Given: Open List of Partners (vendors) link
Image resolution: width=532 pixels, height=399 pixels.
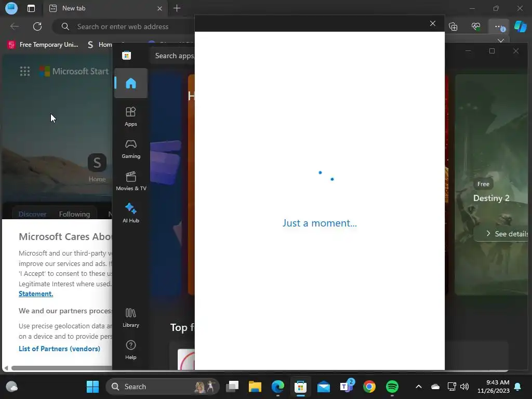Looking at the screenshot, I should 59,349.
